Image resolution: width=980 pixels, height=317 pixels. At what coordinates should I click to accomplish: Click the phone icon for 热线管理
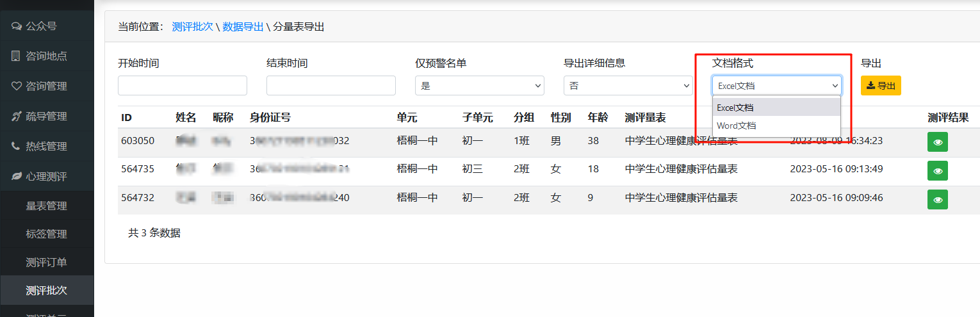coord(16,146)
